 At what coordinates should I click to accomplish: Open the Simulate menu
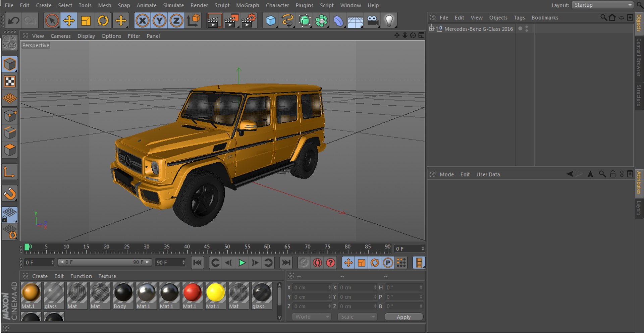click(173, 5)
